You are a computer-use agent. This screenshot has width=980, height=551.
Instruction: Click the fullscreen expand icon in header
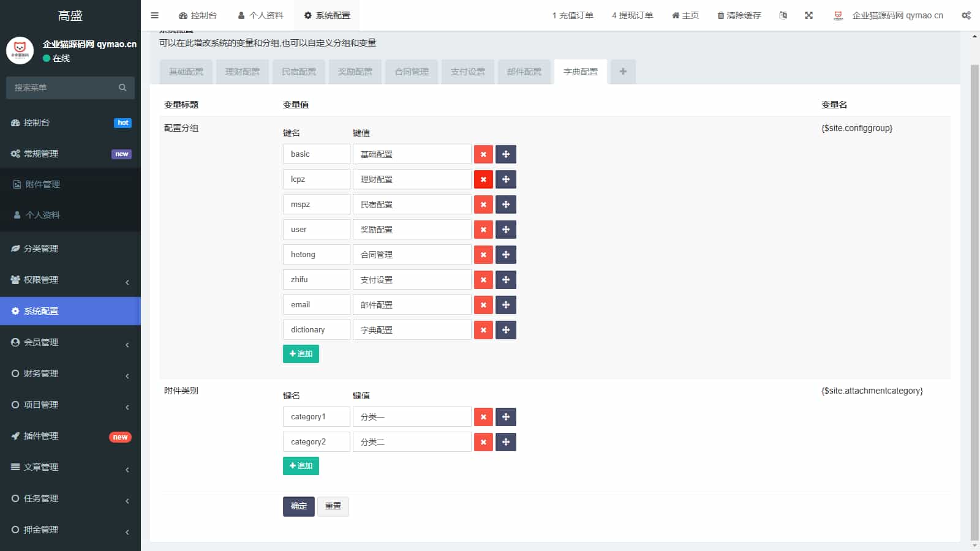click(809, 15)
